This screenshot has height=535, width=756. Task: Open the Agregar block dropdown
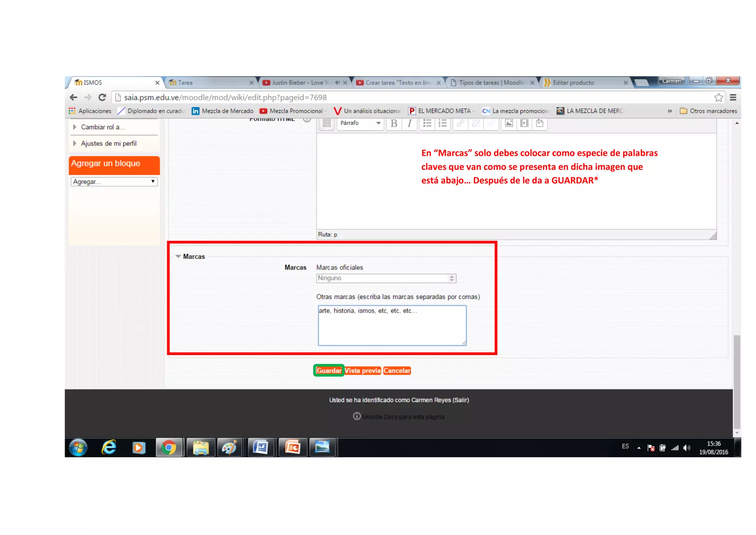[114, 182]
